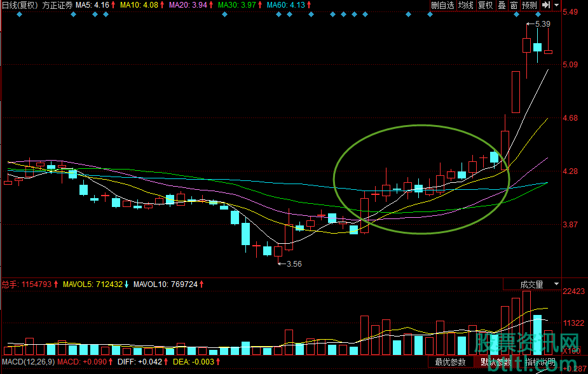The width and height of the screenshot is (588, 374).
Task: Click the leftmost blue diamond event marker
Action: [20, 15]
